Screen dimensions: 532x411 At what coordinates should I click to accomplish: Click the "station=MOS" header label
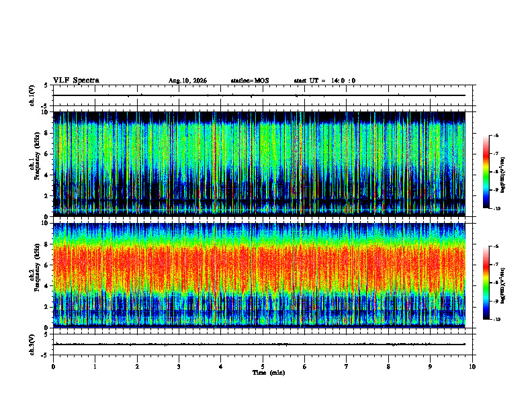250,81
